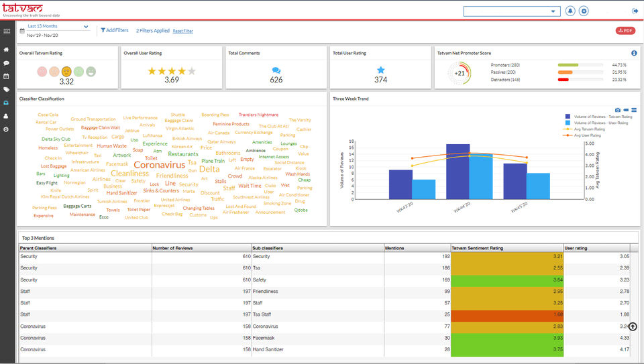This screenshot has height=364, width=644.
Task: Export dashboard with the PDF button
Action: (625, 31)
